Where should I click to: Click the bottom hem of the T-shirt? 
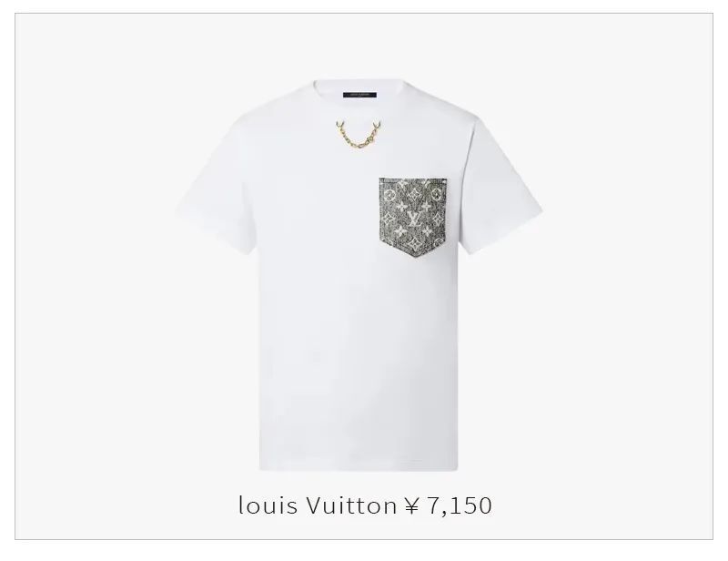pos(359,467)
